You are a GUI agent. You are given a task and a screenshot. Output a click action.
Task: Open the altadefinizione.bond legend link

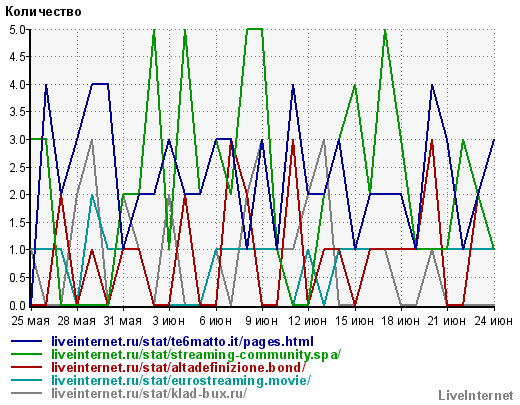[x=178, y=367]
